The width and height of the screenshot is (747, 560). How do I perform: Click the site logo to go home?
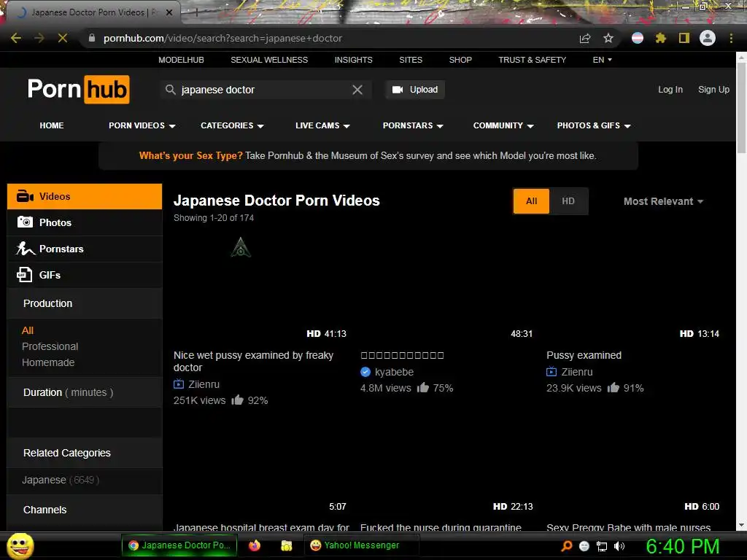coord(79,89)
